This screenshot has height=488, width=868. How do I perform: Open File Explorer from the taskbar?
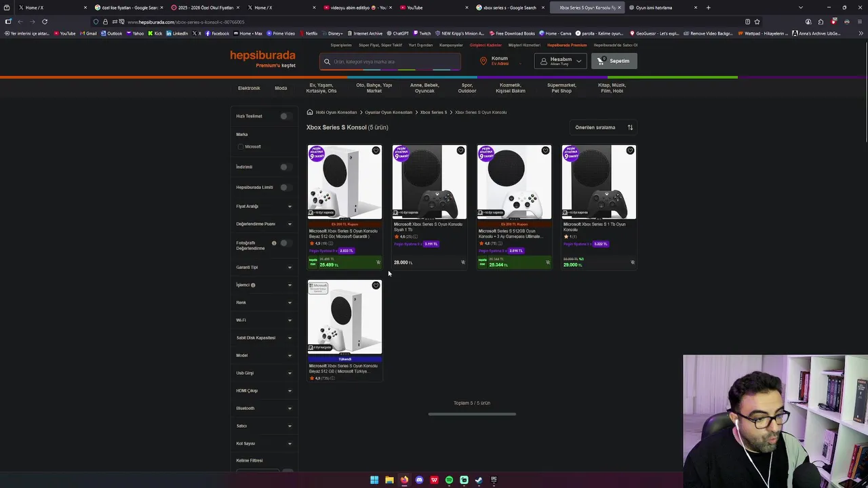click(x=389, y=480)
